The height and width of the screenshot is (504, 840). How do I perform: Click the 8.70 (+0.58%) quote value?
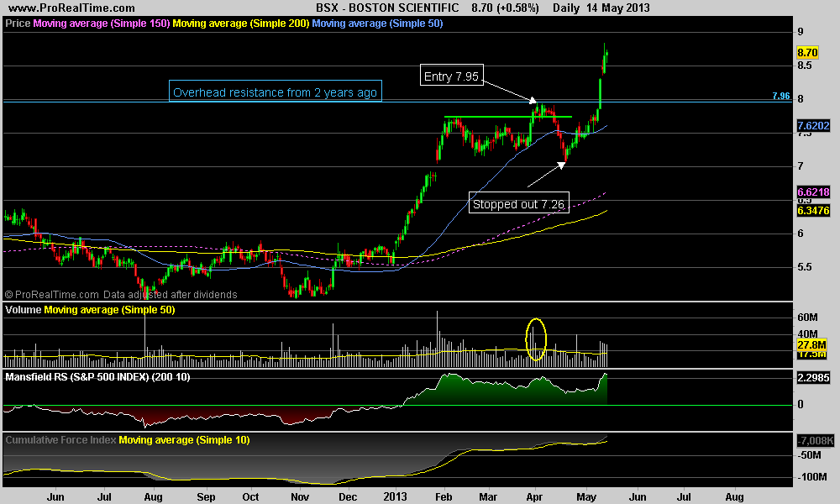click(x=505, y=8)
